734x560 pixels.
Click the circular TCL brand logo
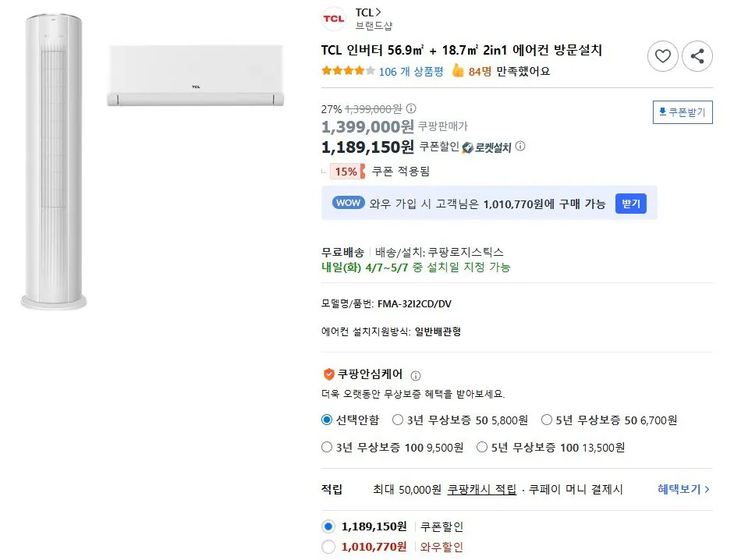[333, 19]
